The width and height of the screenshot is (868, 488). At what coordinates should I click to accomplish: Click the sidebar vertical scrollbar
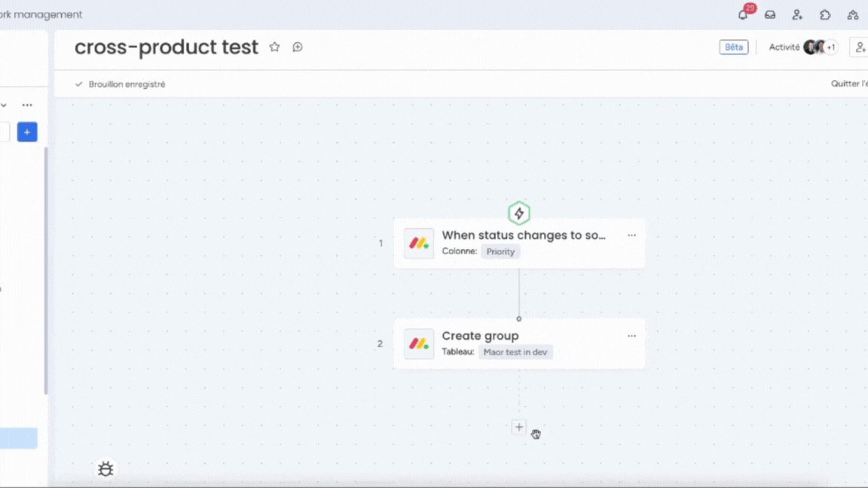[x=46, y=271]
